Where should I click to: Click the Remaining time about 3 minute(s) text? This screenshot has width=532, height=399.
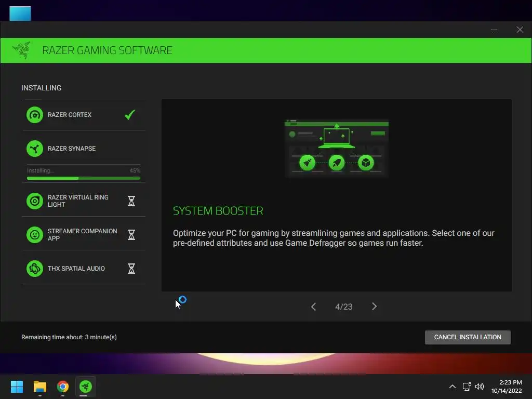[x=69, y=337]
